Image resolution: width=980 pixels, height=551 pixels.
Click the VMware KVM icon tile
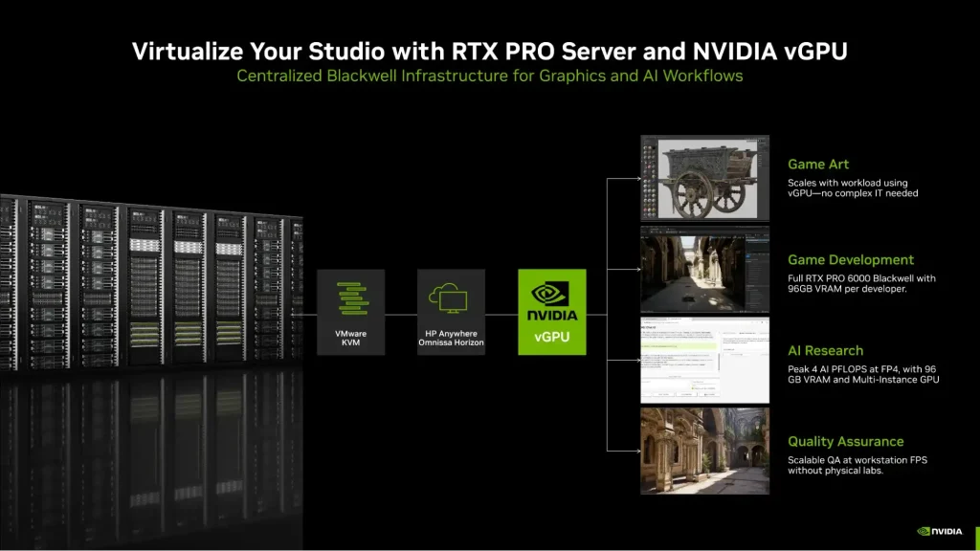(350, 312)
